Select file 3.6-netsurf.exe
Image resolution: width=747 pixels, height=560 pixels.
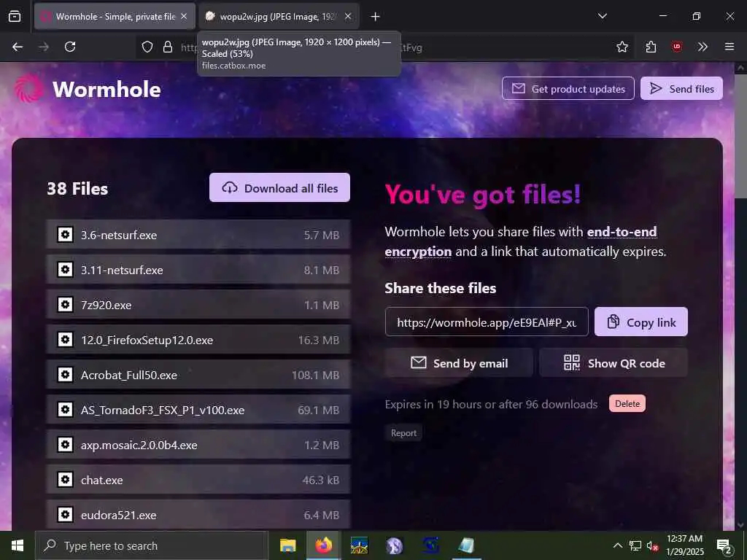coord(198,235)
